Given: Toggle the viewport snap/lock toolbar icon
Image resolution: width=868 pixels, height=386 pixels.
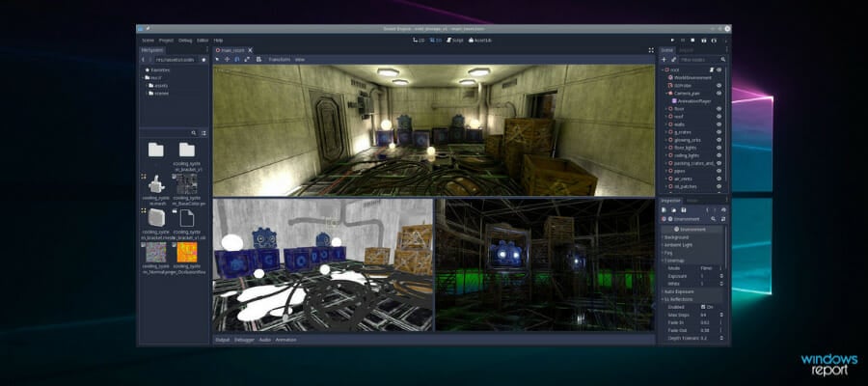Looking at the screenshot, I should tap(258, 59).
